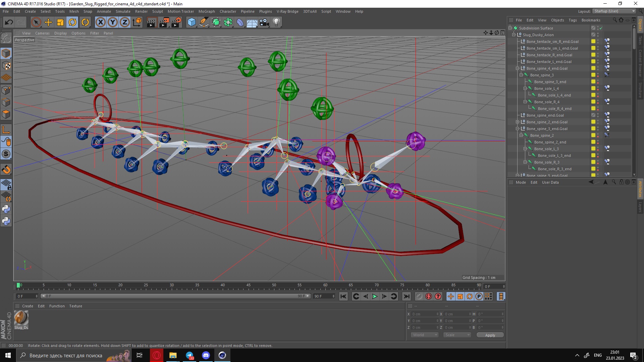Collapse the Subdivision Surface tree node
The height and width of the screenshot is (362, 644).
pyautogui.click(x=510, y=28)
